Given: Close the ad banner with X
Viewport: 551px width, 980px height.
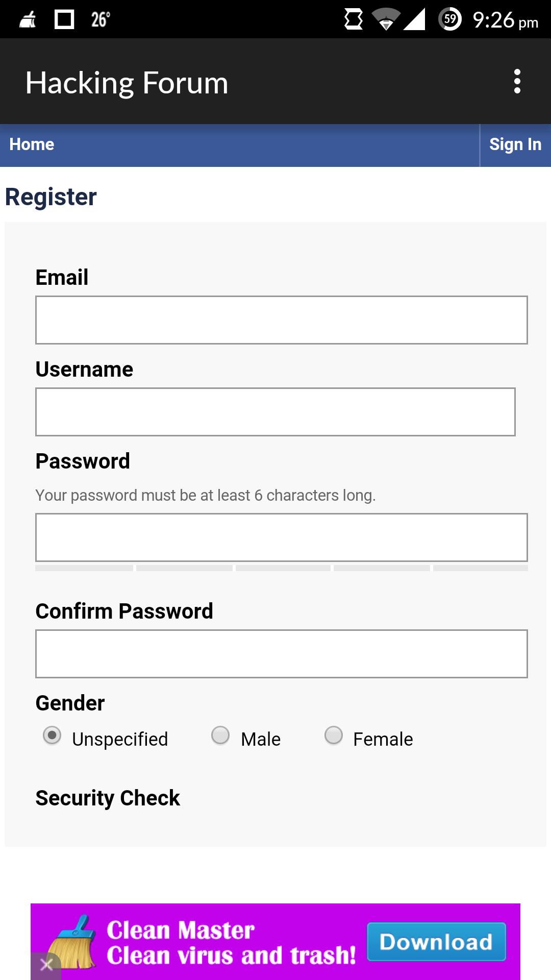Looking at the screenshot, I should click(x=46, y=965).
